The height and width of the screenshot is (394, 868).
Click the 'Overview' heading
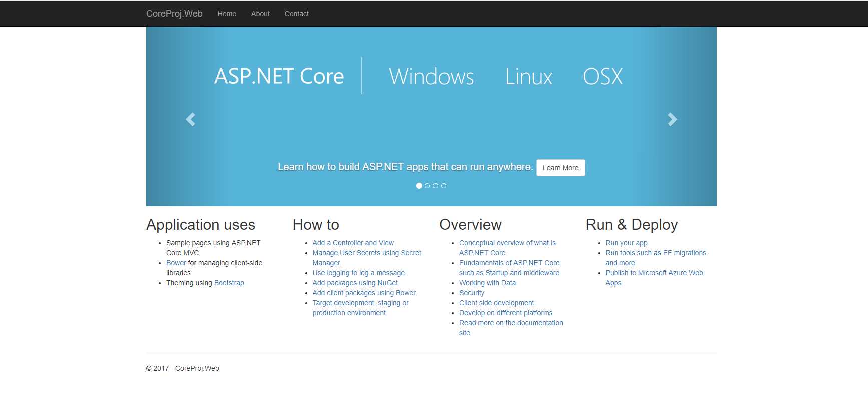coord(470,225)
